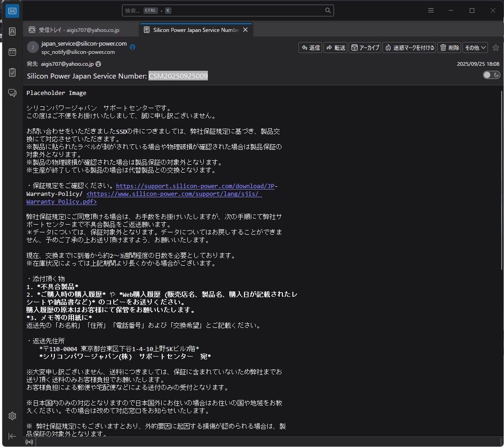
Task: Open the Address Book sidebar icon
Action: (12, 32)
